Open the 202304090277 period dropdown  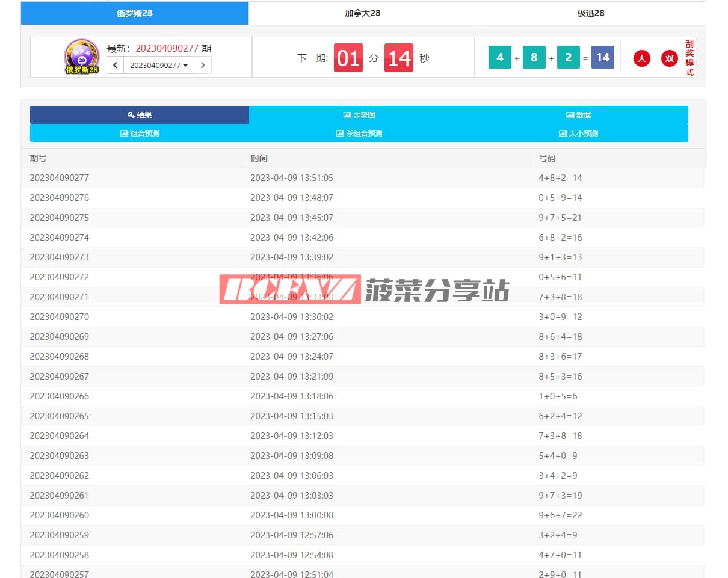click(x=159, y=65)
